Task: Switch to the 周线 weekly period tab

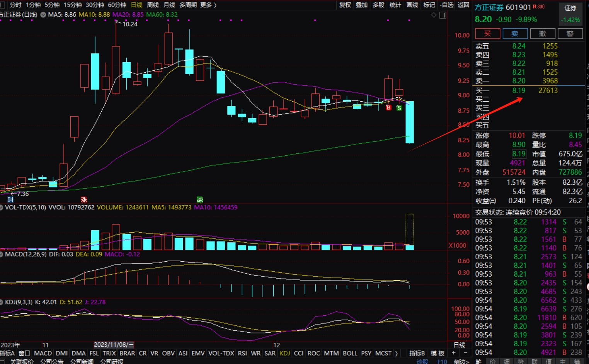Action: (153, 5)
